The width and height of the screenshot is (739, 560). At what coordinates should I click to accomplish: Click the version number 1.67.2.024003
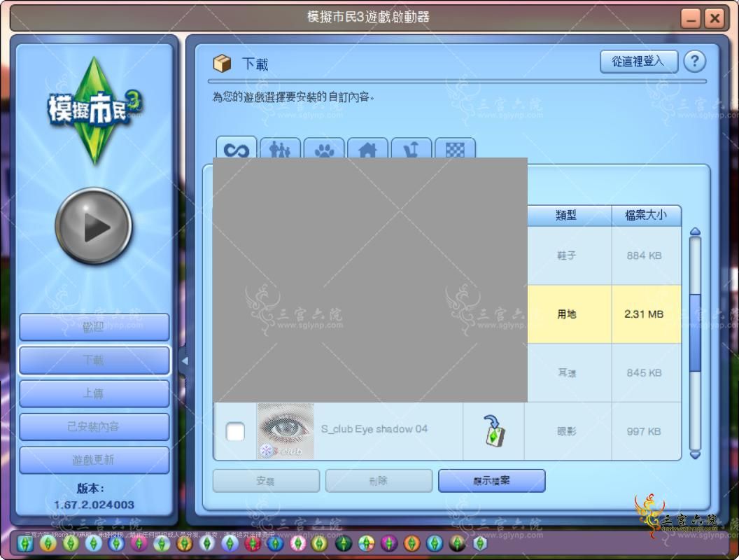coord(94,505)
